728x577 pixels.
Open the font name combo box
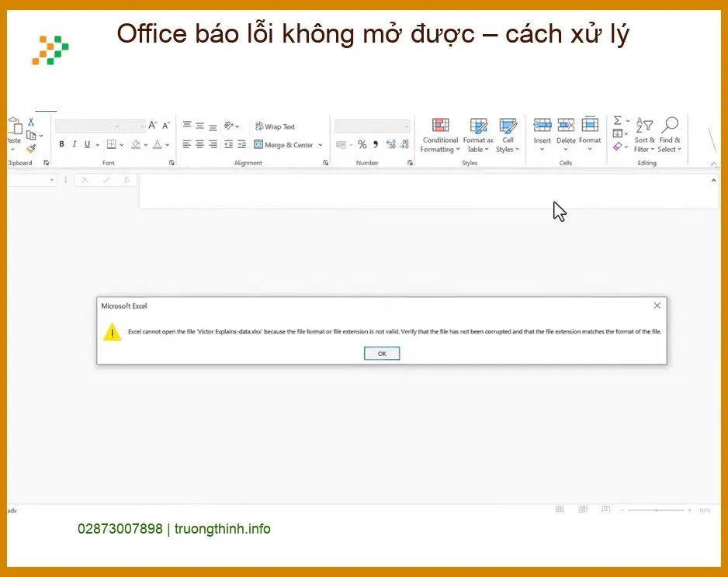pos(87,126)
